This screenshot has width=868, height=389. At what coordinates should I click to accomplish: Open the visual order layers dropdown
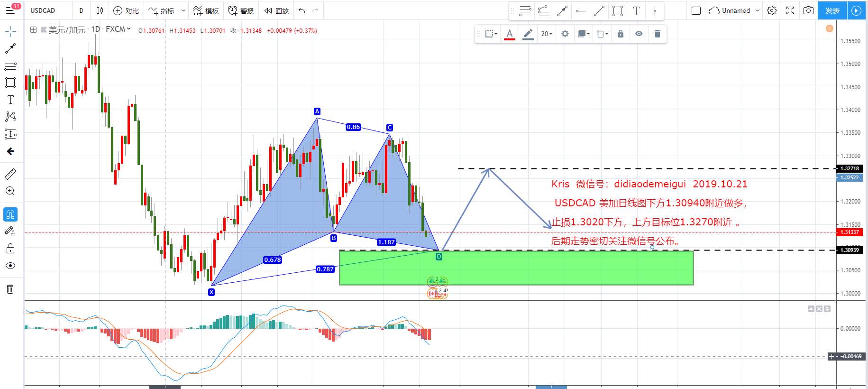click(584, 34)
